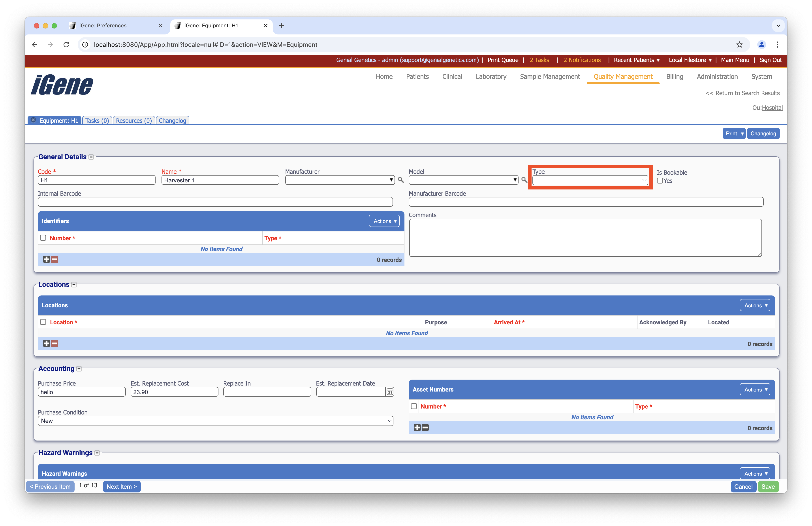Screen dimensions: 812x526
Task: Close the Equipment: H1 tab icon
Action: point(34,120)
